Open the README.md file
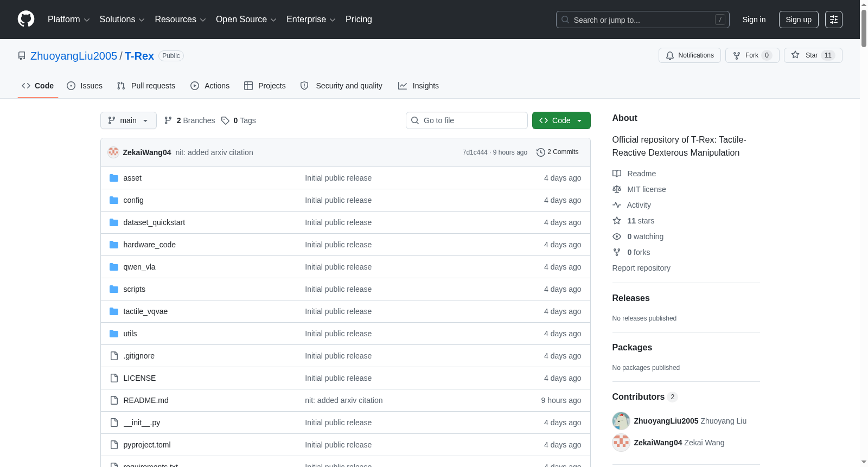Screen dimensions: 868x467 point(146,400)
